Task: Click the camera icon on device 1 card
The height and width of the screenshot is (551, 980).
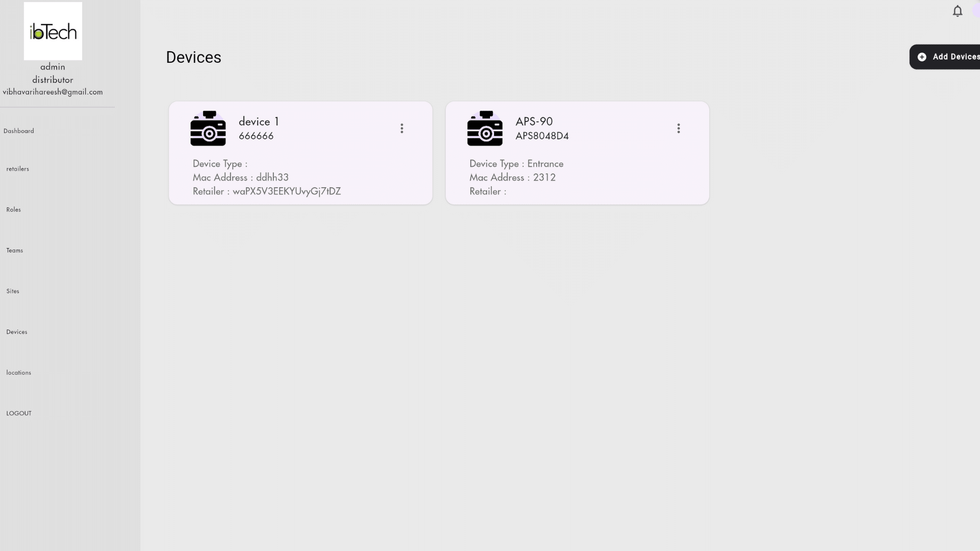Action: pyautogui.click(x=208, y=129)
